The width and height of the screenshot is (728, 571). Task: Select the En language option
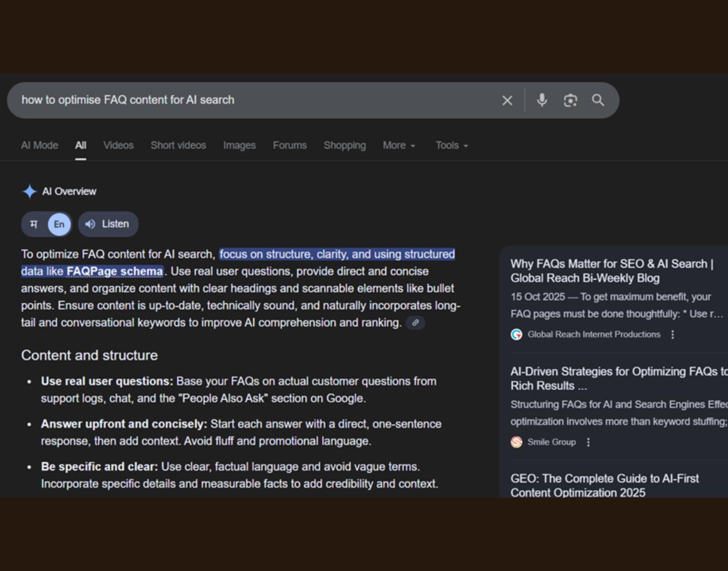(x=59, y=224)
